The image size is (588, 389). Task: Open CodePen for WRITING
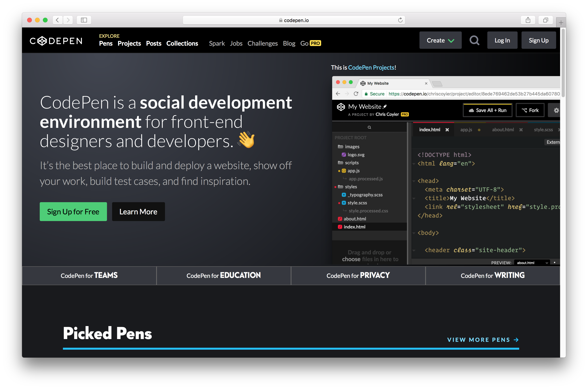(492, 276)
